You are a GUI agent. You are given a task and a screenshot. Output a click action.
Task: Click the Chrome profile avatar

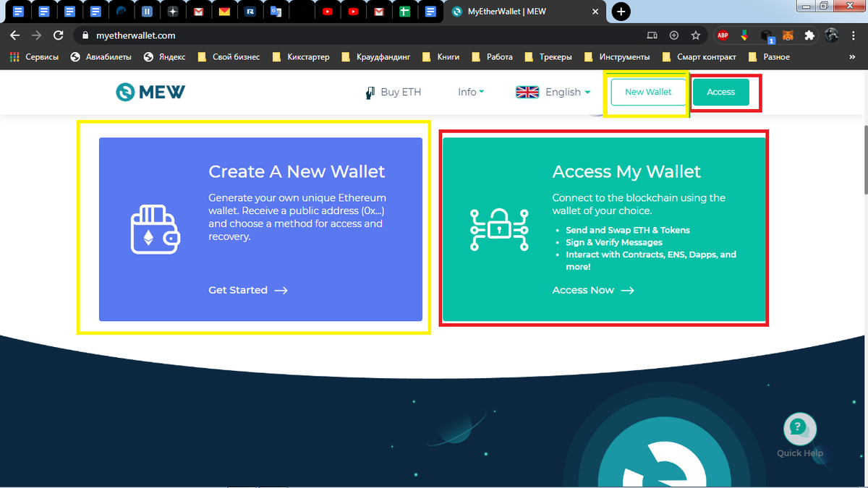click(x=832, y=35)
